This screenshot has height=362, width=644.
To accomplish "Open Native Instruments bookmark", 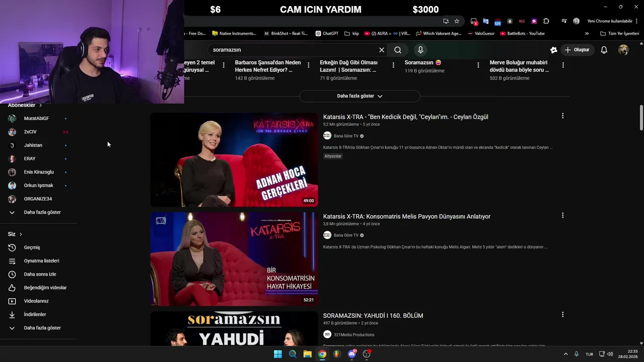I will (x=234, y=34).
